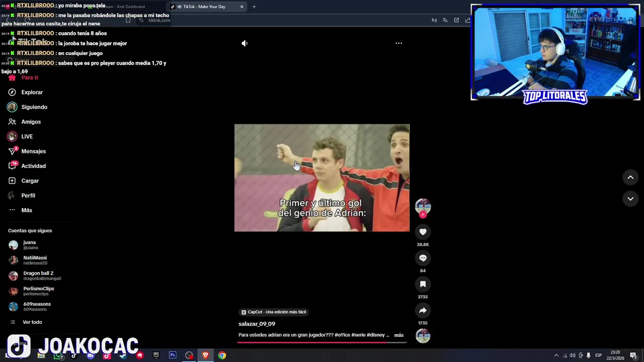The width and height of the screenshot is (644, 362).
Task: Open the three-dot video options menu
Action: click(398, 43)
